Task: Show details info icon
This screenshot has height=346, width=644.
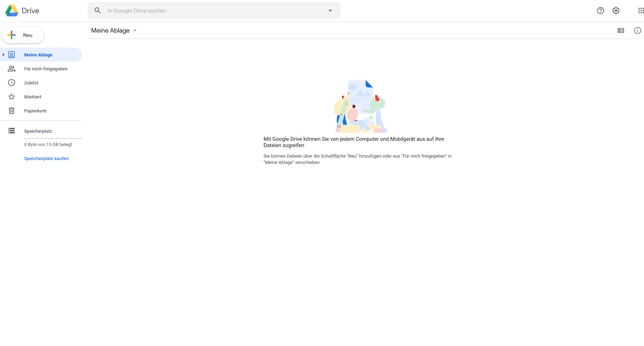Action: coord(638,30)
